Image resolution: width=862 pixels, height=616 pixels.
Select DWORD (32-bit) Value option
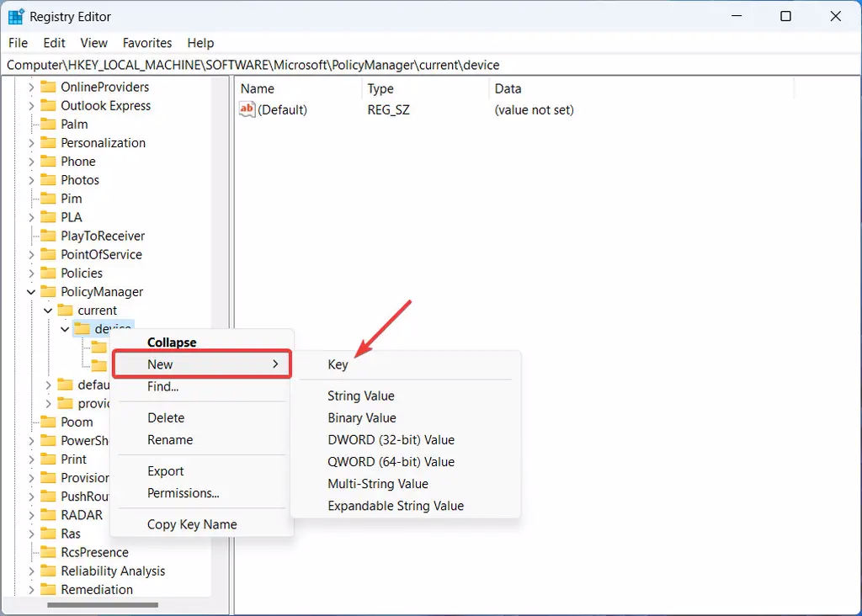tap(391, 440)
